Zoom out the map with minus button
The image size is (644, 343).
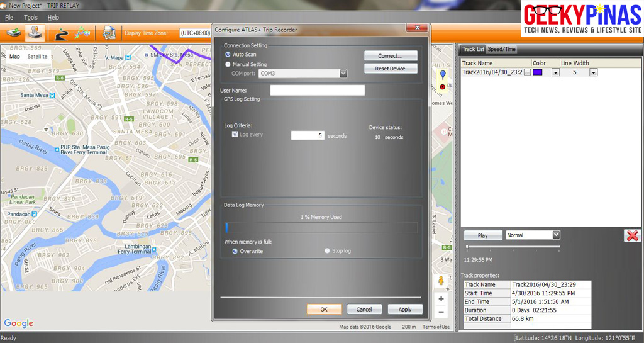[441, 312]
